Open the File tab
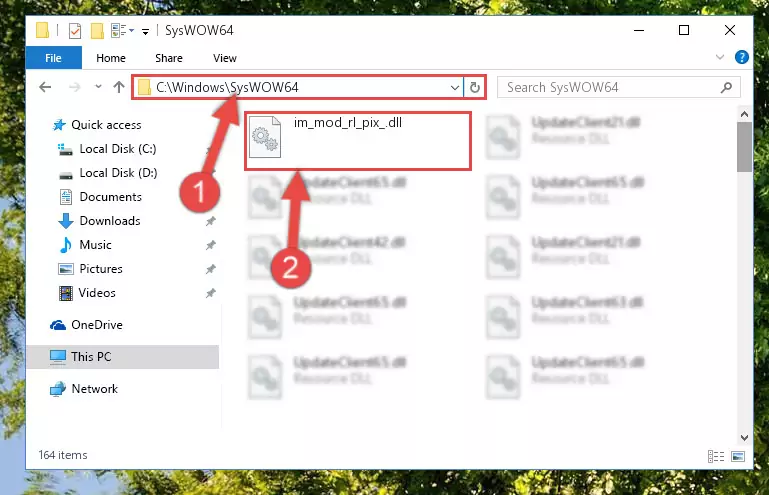Image resolution: width=769 pixels, height=495 pixels. click(53, 58)
